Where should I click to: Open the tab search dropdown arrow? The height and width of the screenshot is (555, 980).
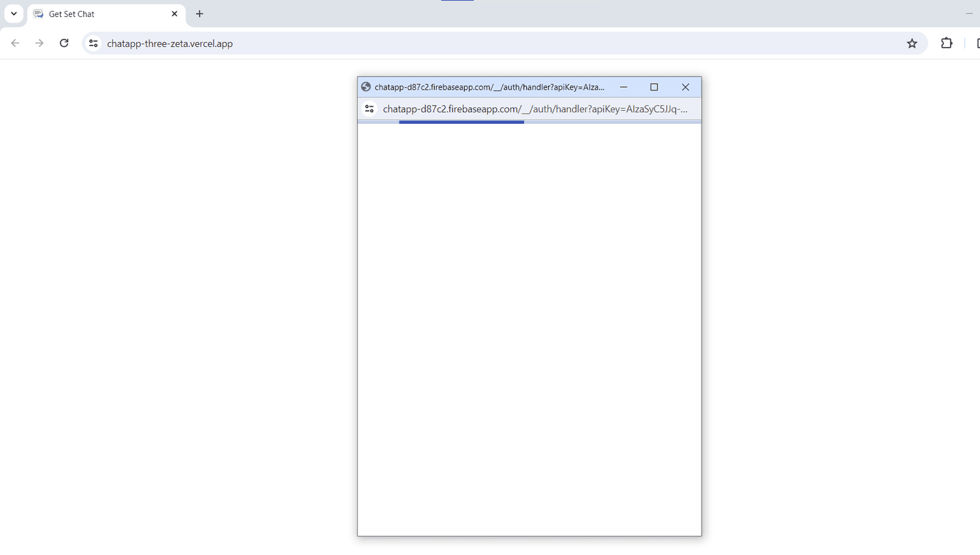[14, 14]
